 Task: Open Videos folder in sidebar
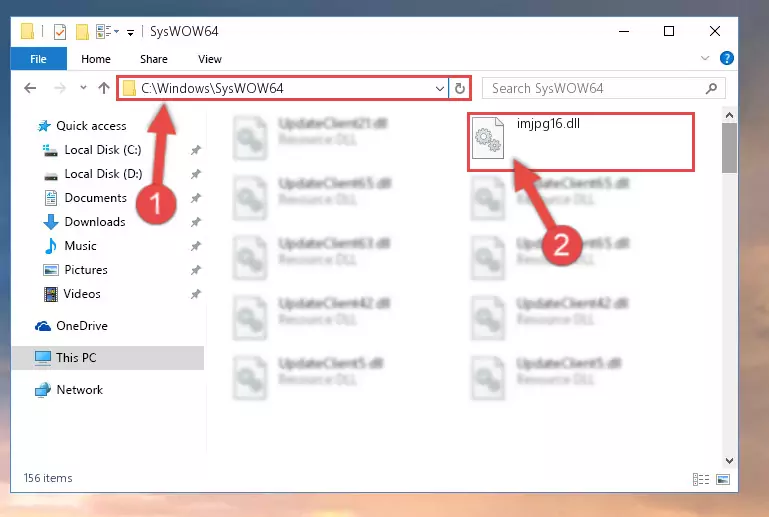[82, 294]
